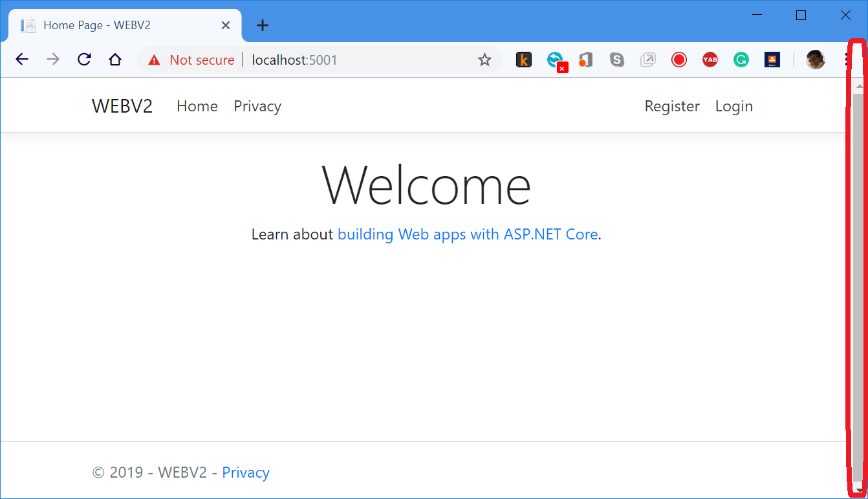Viewport: 868px width, 499px height.
Task: Open the Register page
Action: 672,106
